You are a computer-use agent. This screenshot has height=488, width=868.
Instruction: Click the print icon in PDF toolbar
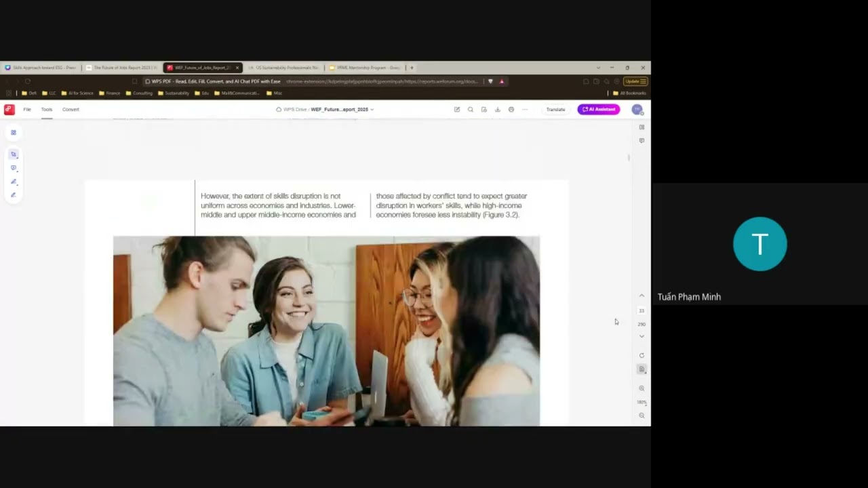(511, 109)
